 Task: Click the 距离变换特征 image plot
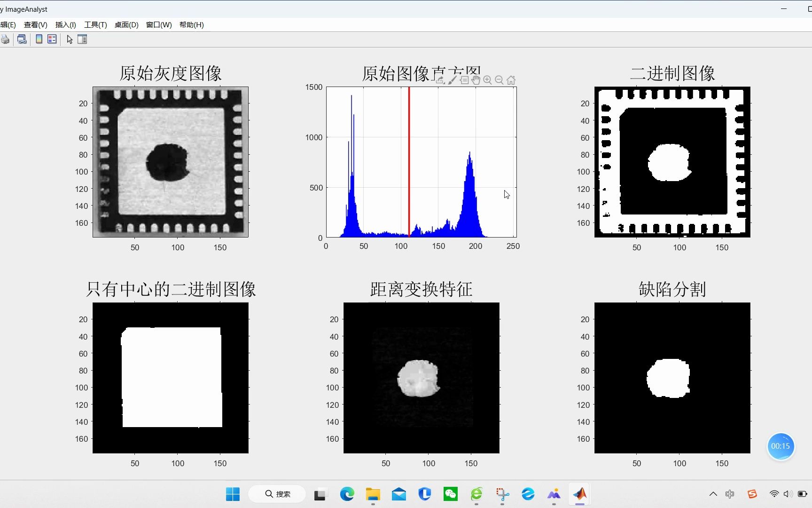(422, 378)
